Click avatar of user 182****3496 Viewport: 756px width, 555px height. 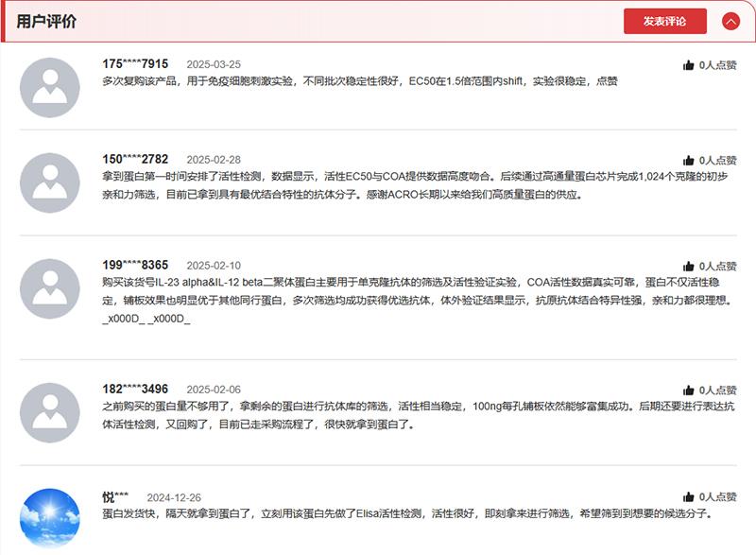(x=50, y=412)
